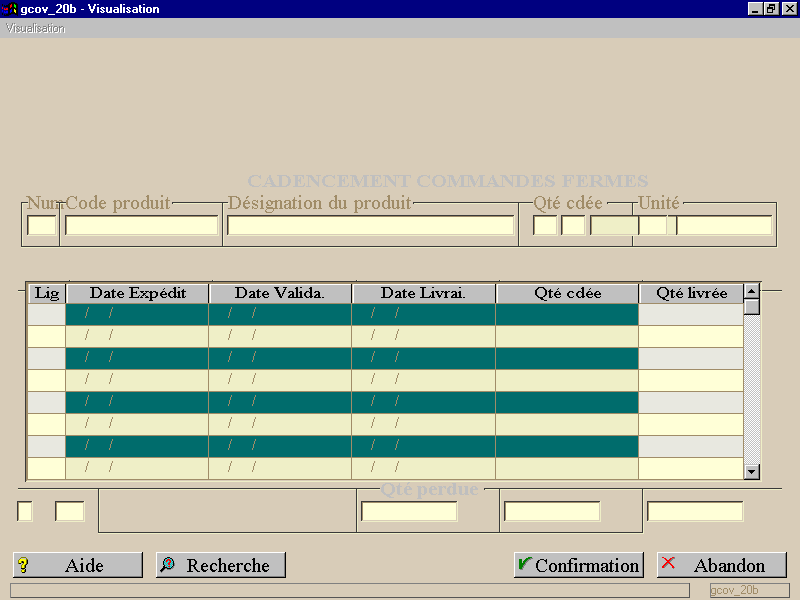Click the Num input field
This screenshot has width=800, height=600.
coord(41,225)
